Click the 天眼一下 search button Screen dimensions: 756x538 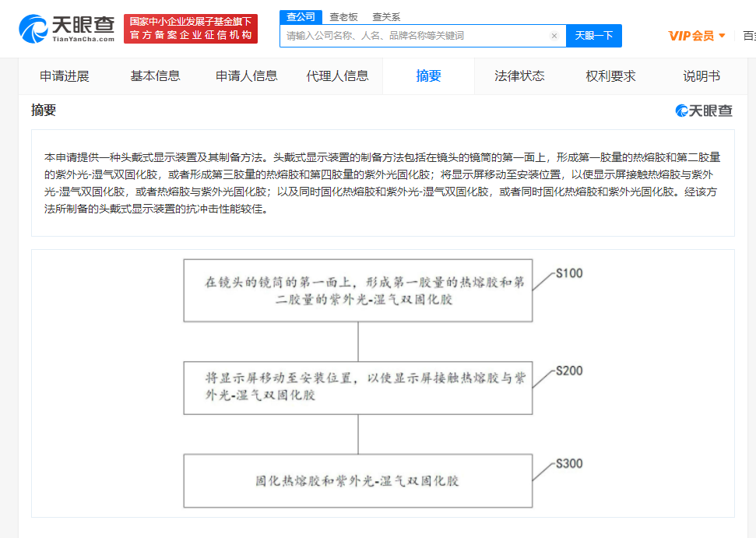[x=593, y=36]
